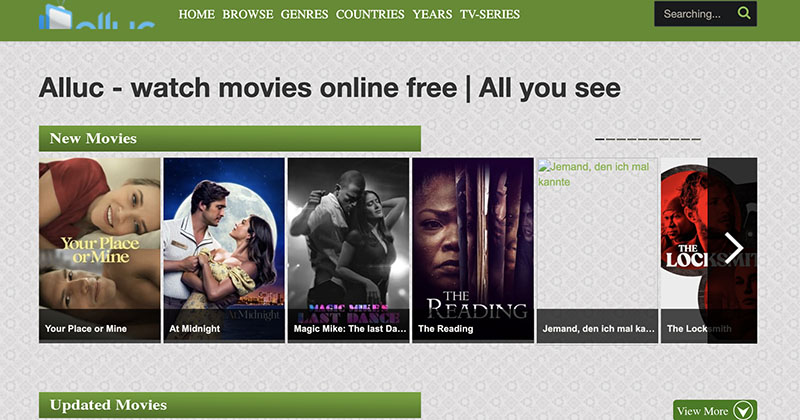
Task: Open the BROWSE menu item
Action: [x=247, y=14]
